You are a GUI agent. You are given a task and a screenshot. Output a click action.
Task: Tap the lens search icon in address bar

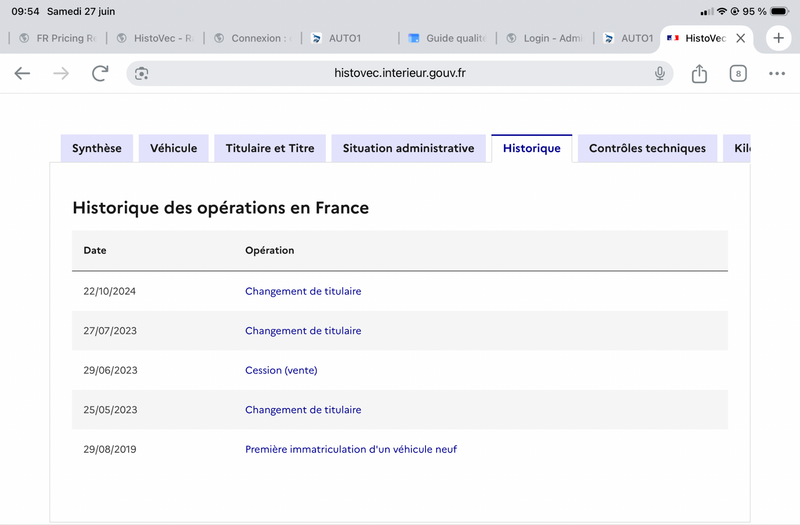141,73
